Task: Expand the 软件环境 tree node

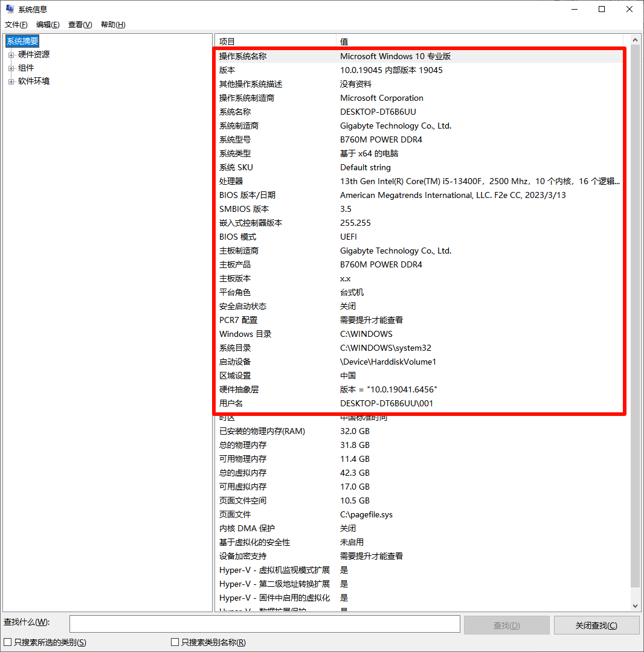Action: [11, 81]
